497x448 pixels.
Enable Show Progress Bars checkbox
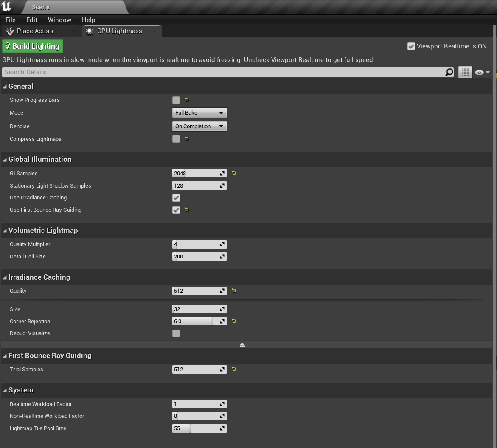coord(176,100)
